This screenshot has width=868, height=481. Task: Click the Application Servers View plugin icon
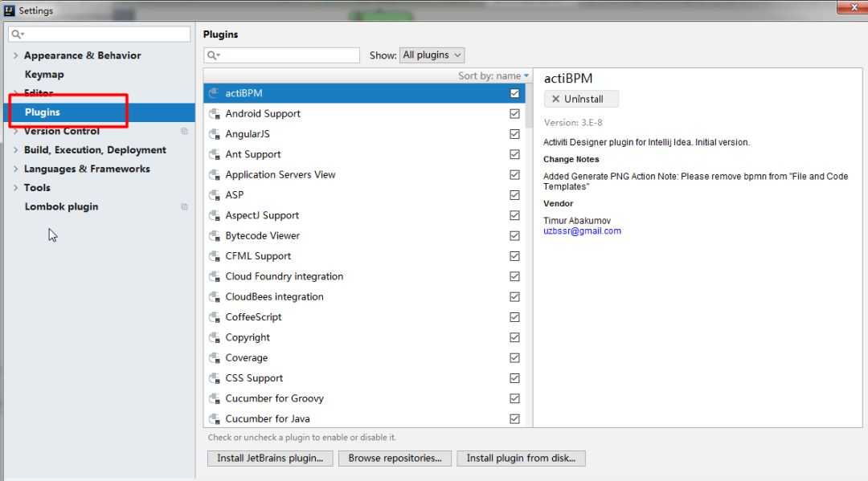click(x=215, y=175)
